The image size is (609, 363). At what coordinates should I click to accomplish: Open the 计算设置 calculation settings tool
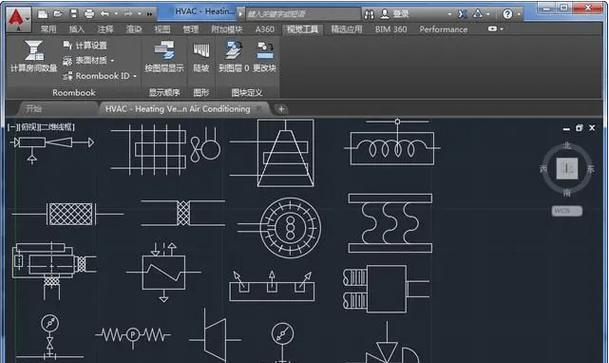85,45
